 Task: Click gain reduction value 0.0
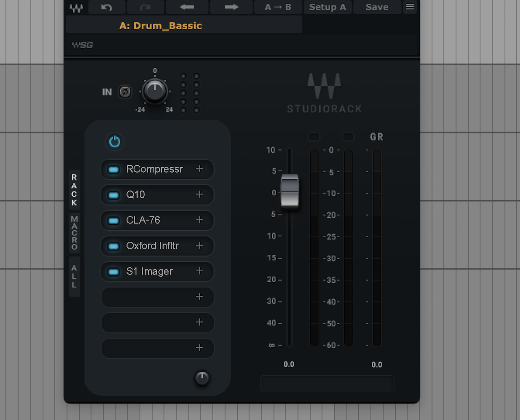coord(377,365)
